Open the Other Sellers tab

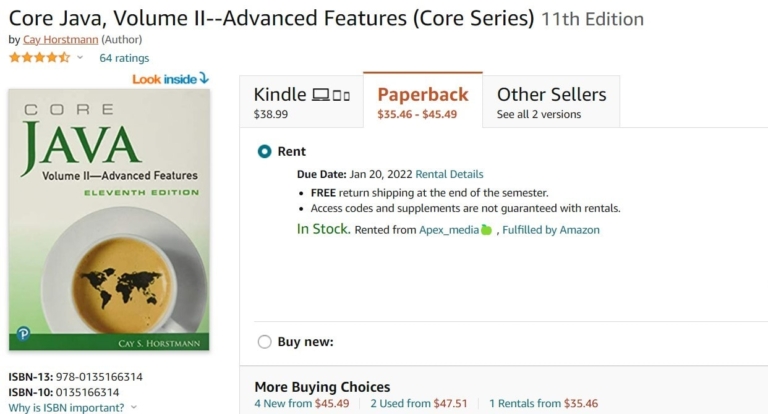coord(551,102)
